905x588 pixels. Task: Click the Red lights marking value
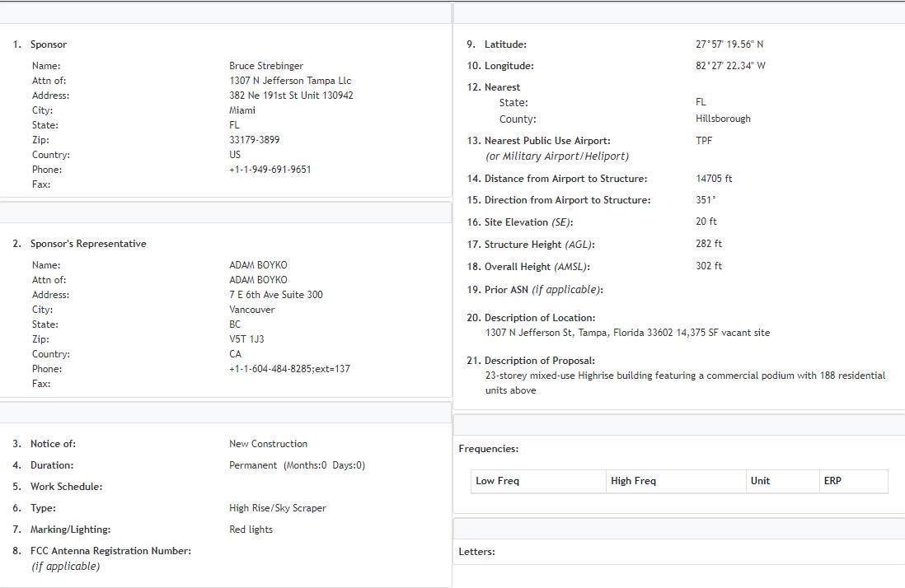coord(251,530)
